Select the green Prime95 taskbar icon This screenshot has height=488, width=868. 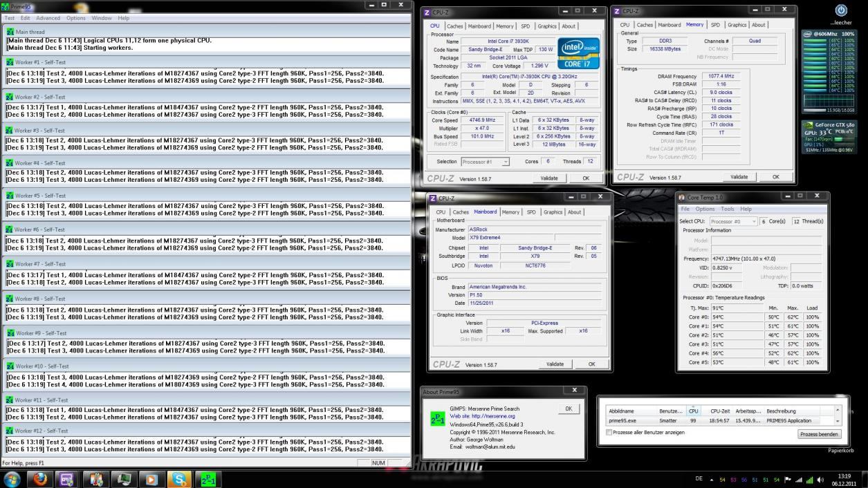point(207,478)
